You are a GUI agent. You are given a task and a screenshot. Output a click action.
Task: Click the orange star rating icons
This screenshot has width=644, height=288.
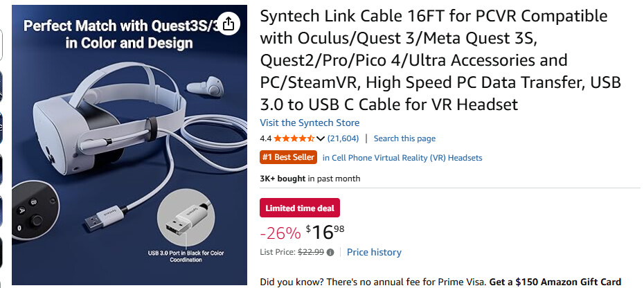pyautogui.click(x=294, y=138)
